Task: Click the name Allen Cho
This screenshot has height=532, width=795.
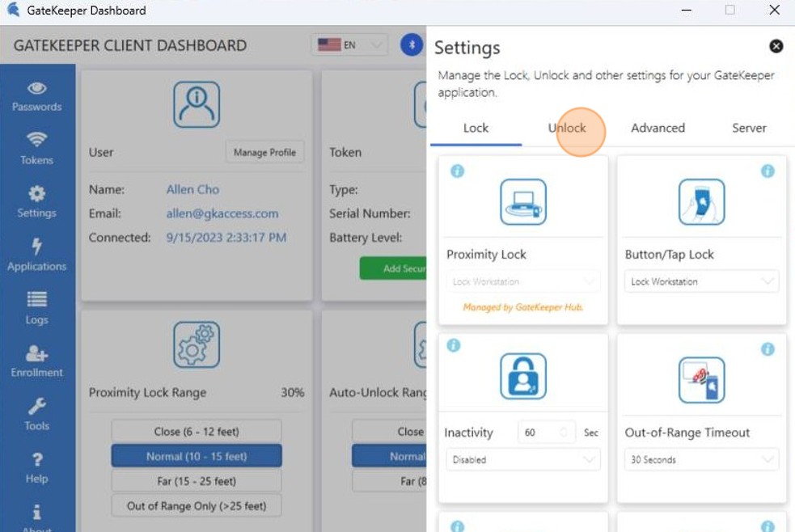Action: click(x=192, y=189)
